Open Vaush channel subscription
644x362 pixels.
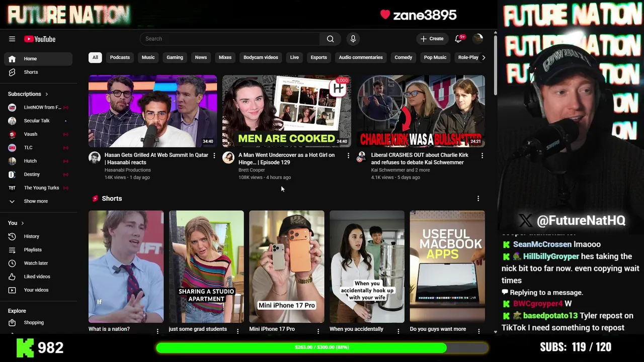(38, 134)
